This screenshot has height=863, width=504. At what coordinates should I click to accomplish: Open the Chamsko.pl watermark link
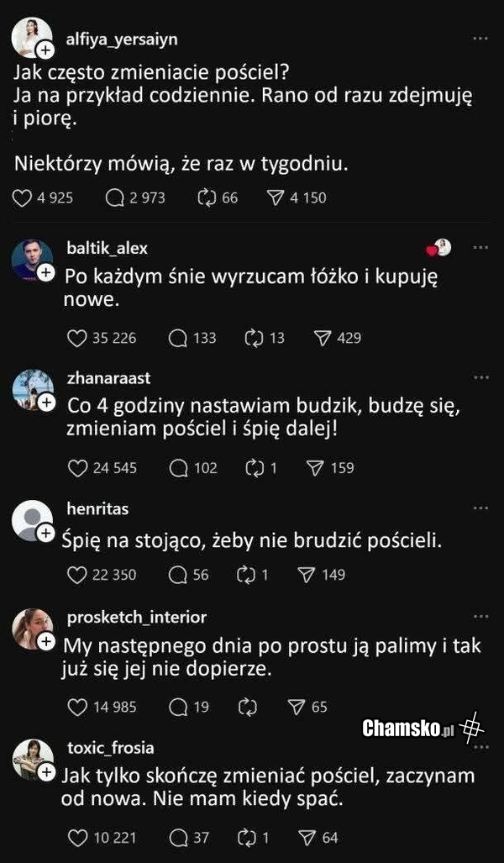click(x=407, y=728)
